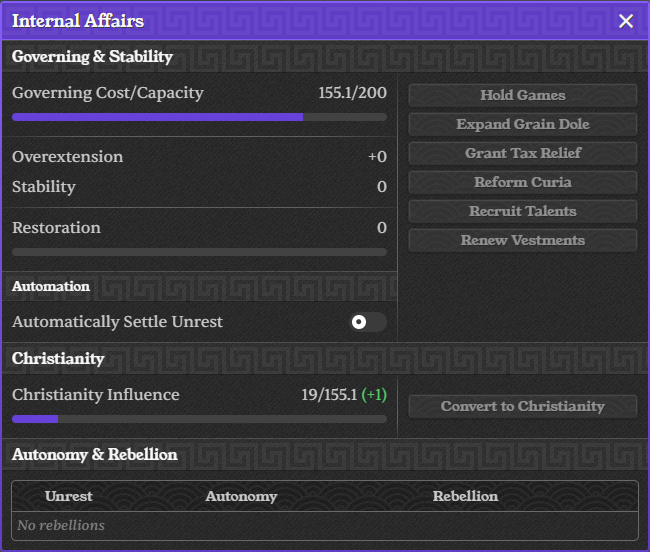Click Recruit Talents
The width and height of the screenshot is (650, 552).
click(523, 211)
